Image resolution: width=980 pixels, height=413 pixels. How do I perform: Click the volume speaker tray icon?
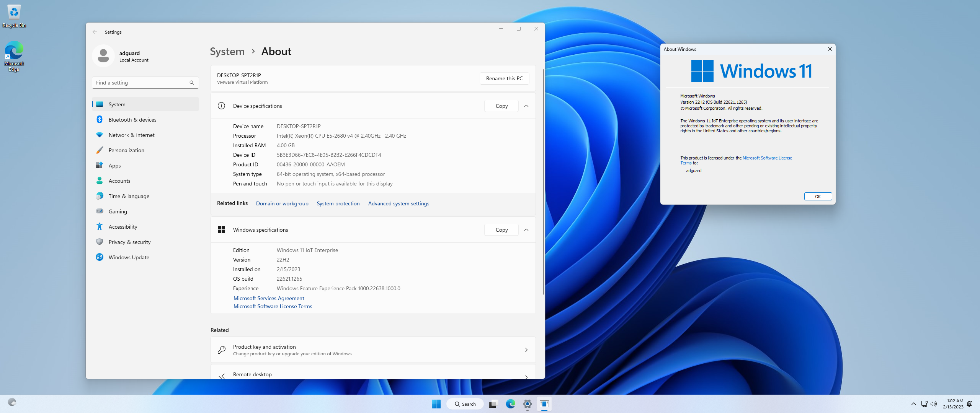934,404
